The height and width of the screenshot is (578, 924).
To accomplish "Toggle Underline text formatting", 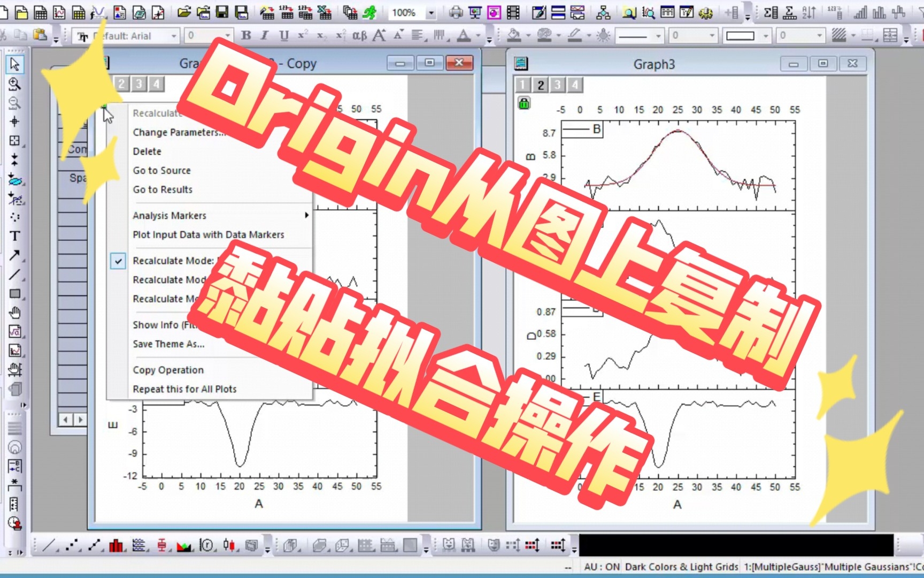I will click(x=283, y=35).
